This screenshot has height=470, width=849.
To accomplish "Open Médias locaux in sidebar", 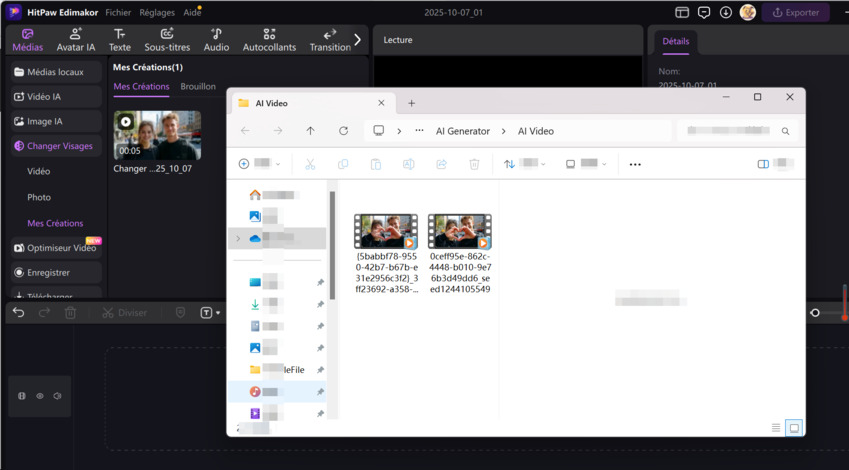I will (x=55, y=72).
